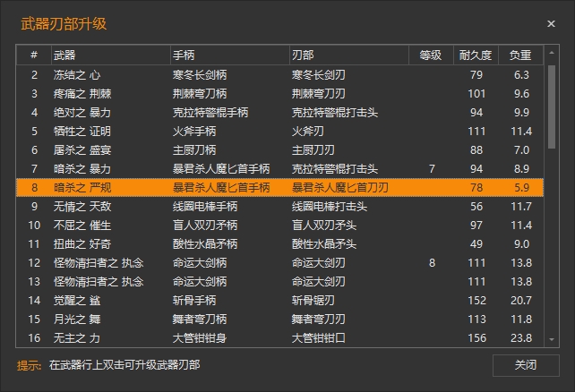Image resolution: width=575 pixels, height=392 pixels.
Task: Select the weapon row 月光之 舞
Action: (x=279, y=320)
